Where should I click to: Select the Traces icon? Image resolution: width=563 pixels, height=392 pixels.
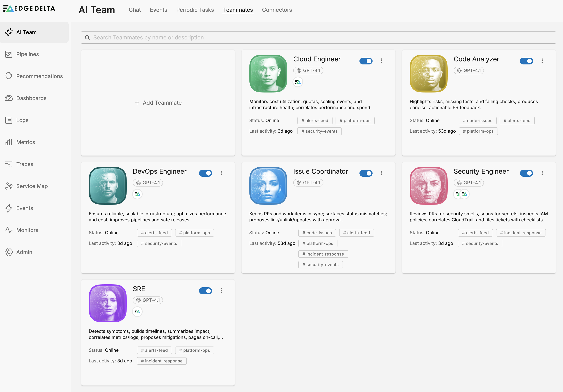tap(9, 164)
